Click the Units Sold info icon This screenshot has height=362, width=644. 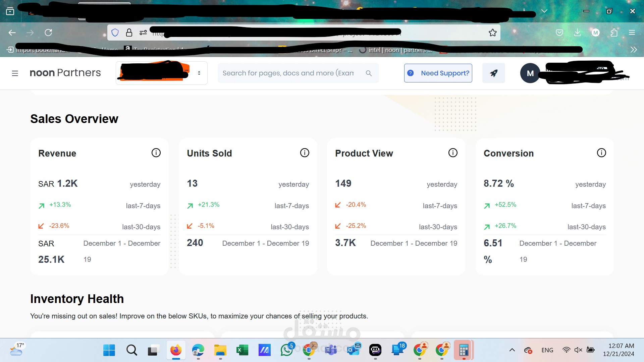click(x=305, y=153)
